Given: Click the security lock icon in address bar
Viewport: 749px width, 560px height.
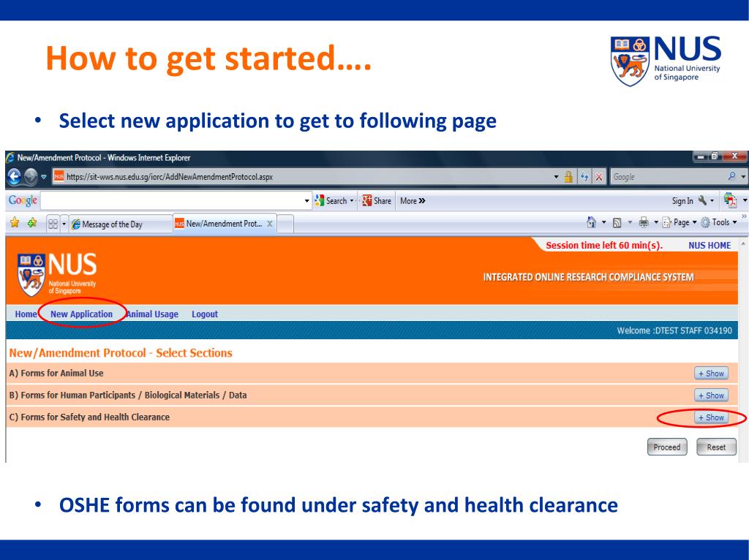Looking at the screenshot, I should (x=568, y=177).
